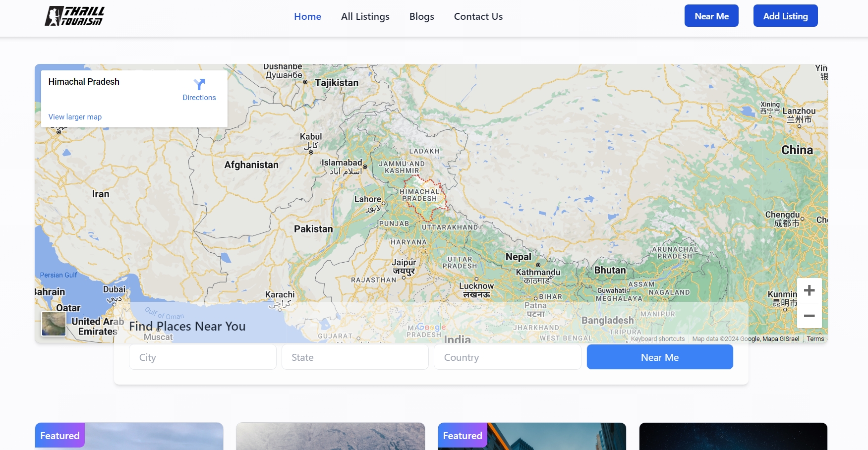Click the Tajikistan country label

click(x=337, y=83)
